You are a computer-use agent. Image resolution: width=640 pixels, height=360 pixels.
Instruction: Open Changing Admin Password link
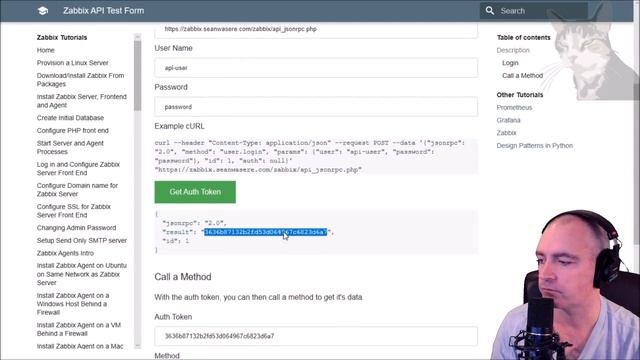pos(76,228)
